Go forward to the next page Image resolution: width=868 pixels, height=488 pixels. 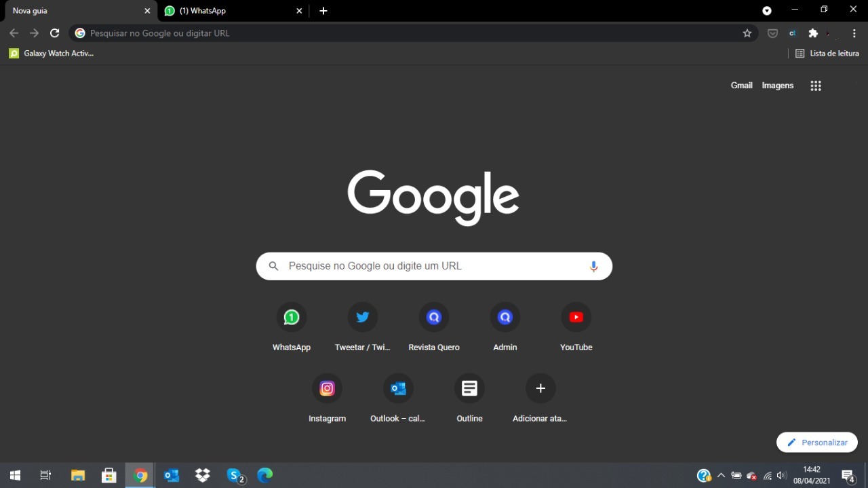pos(35,33)
